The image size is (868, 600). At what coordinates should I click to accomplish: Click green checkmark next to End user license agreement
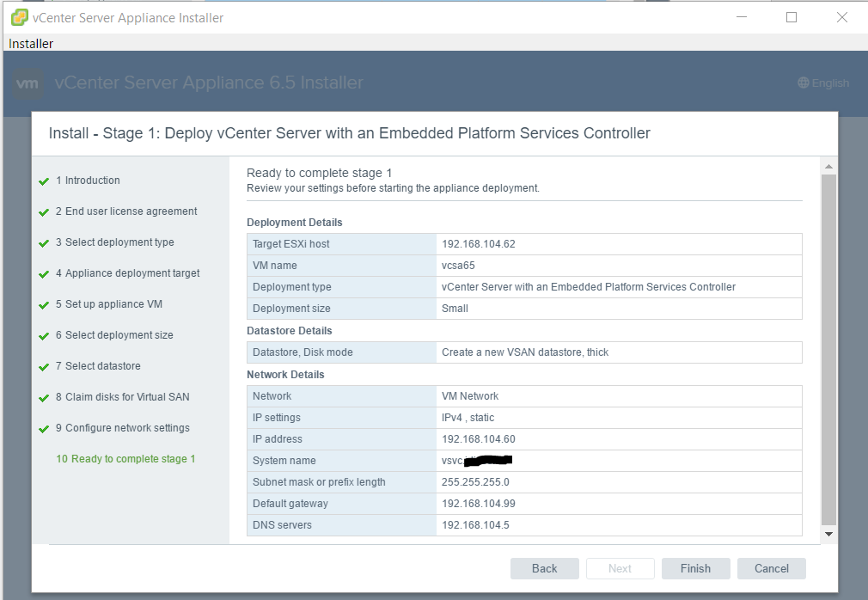click(44, 212)
